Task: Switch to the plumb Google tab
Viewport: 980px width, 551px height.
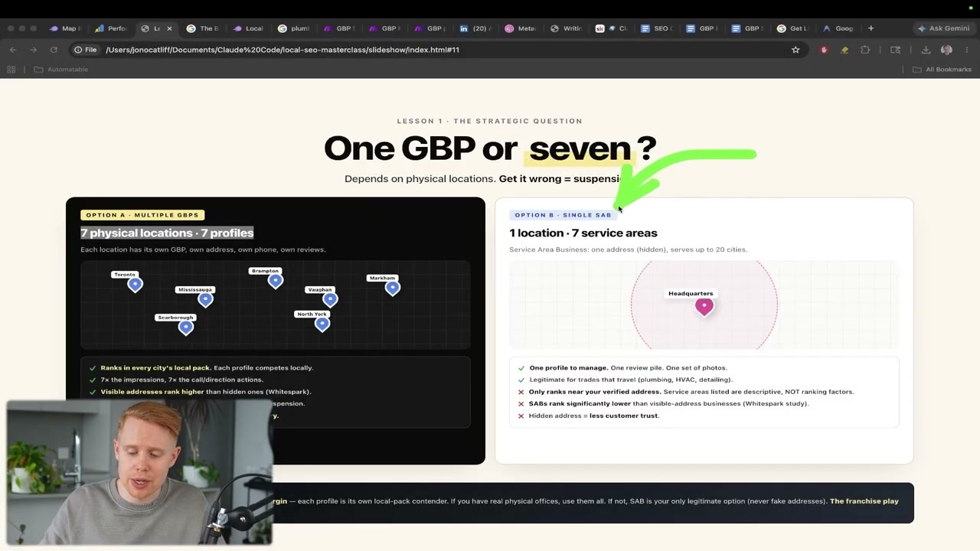Action: tap(294, 28)
